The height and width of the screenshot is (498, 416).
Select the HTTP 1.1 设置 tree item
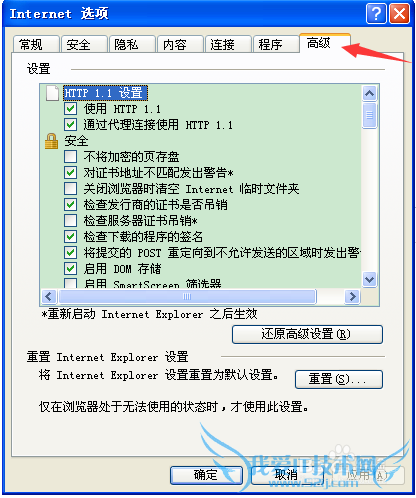pyautogui.click(x=105, y=93)
